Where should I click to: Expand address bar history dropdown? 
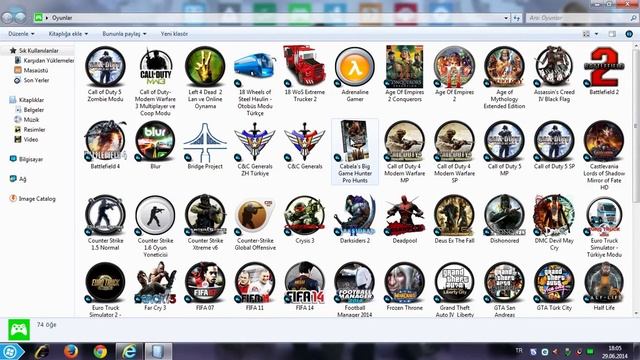coord(506,18)
